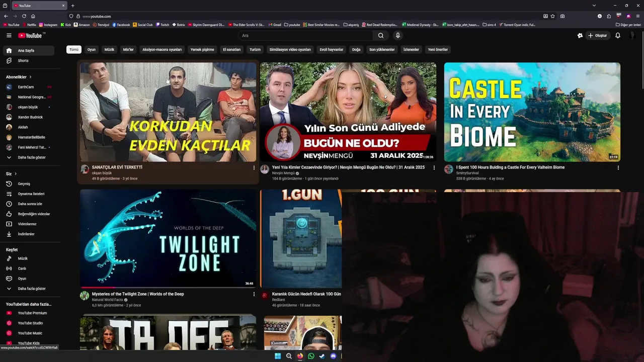Open the Xander Budnick subscription channel

click(x=28, y=117)
